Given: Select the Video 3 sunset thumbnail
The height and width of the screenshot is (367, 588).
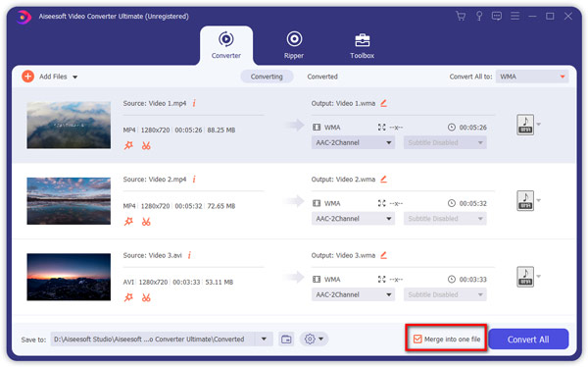Looking at the screenshot, I should [x=69, y=278].
